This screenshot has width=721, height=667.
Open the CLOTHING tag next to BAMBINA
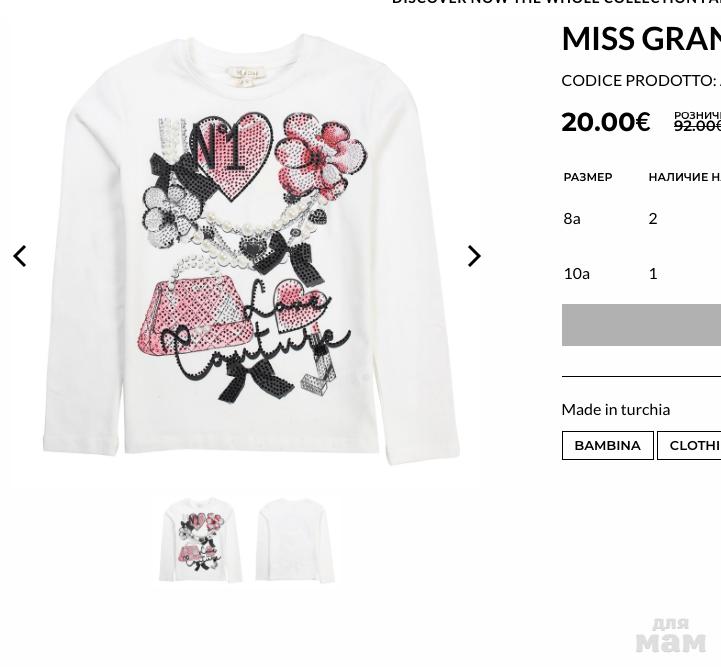[689, 445]
